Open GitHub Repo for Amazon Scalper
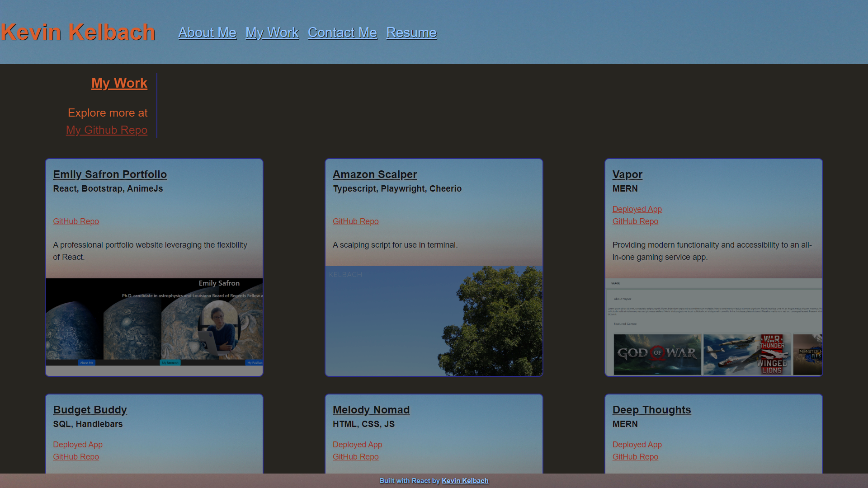The image size is (868, 488). tap(355, 221)
